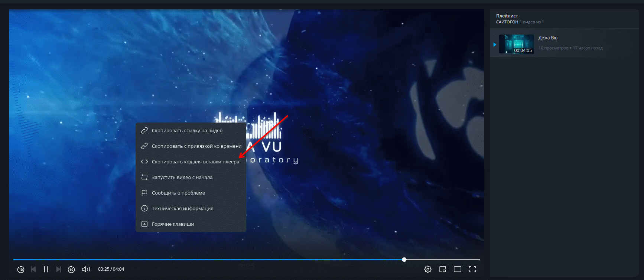This screenshot has height=280, width=644.
Task: Choose 'Сообщить о проблеме'
Action: tap(191, 193)
